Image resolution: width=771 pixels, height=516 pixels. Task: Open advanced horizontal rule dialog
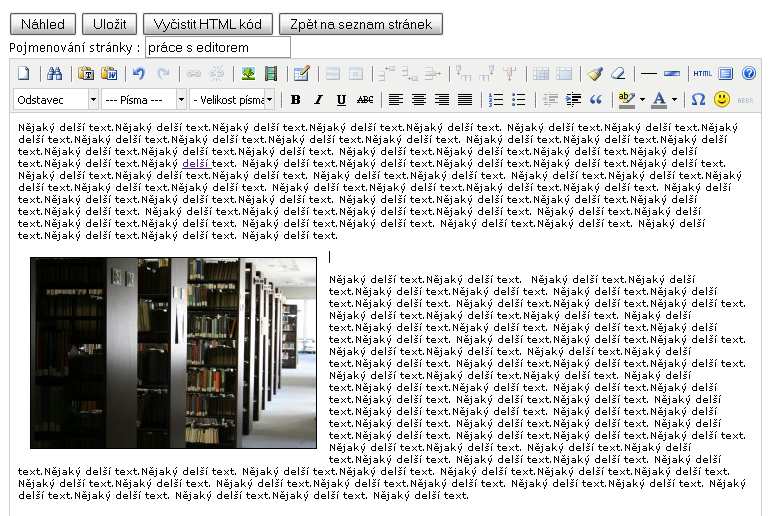pyautogui.click(x=672, y=74)
